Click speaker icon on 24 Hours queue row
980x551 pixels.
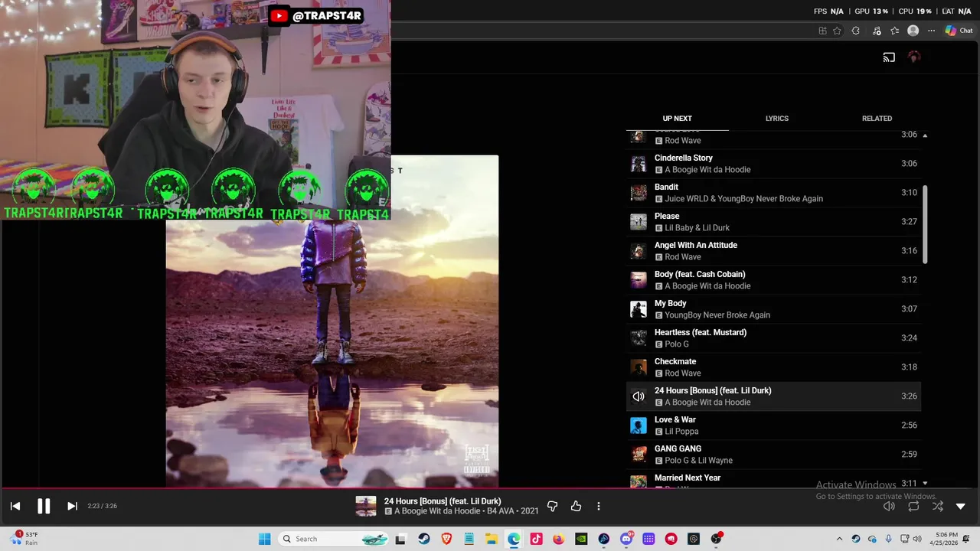pyautogui.click(x=639, y=396)
